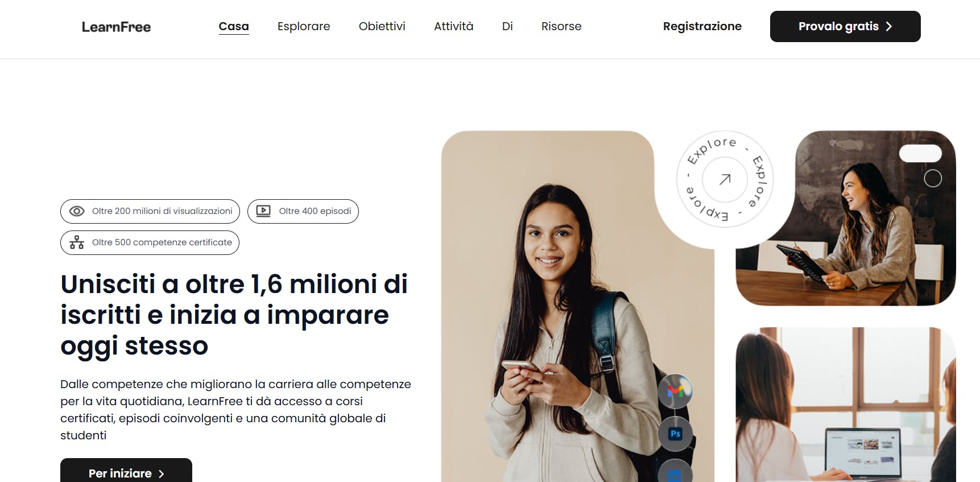
Task: Click the Registrazione link
Action: pos(702,26)
